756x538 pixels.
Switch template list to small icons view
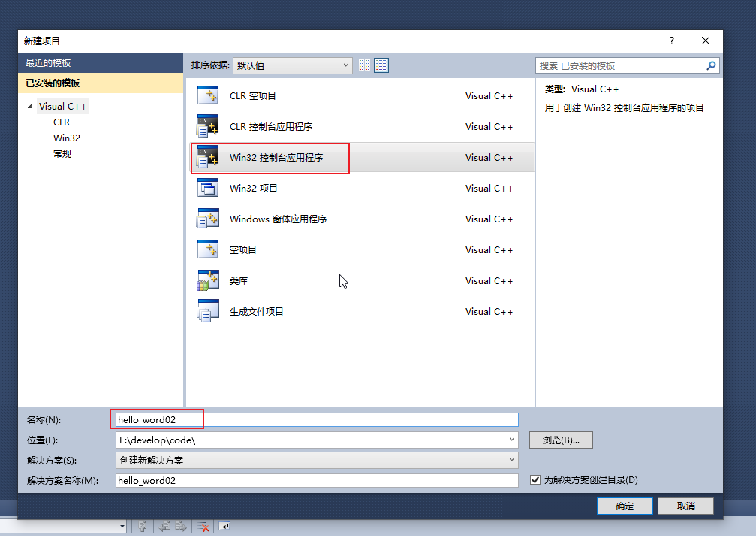(x=365, y=65)
